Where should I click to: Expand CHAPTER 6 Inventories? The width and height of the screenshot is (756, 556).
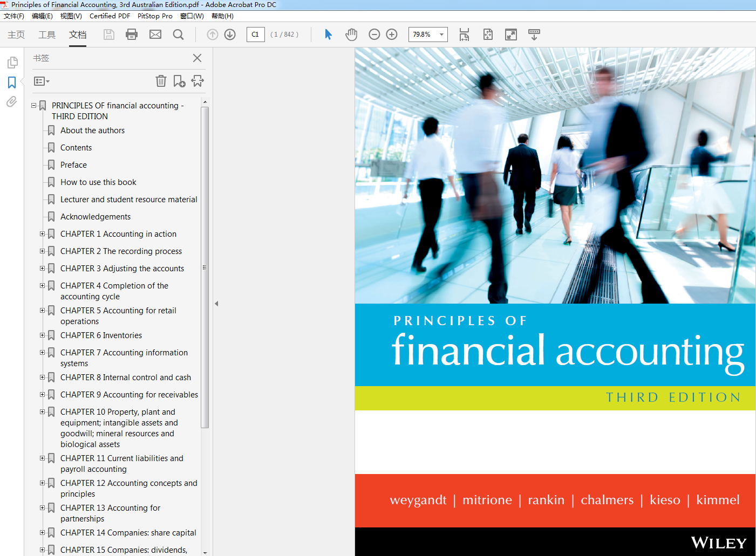pyautogui.click(x=43, y=335)
